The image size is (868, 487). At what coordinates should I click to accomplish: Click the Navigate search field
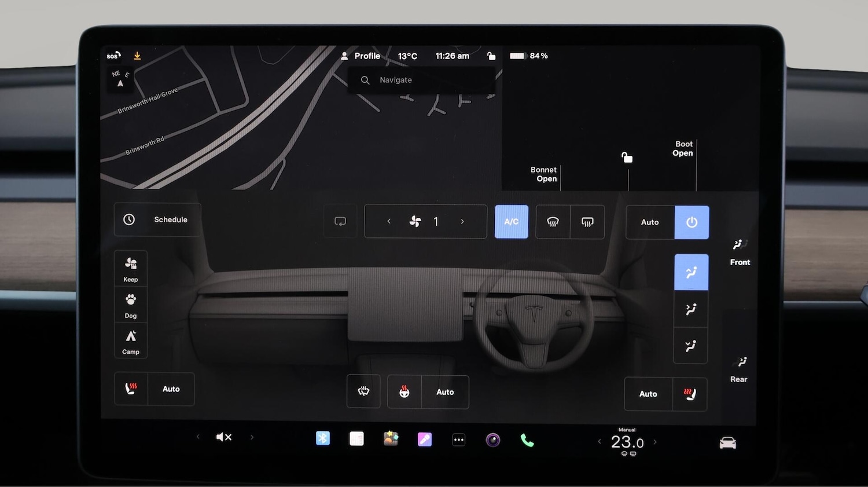click(x=421, y=80)
